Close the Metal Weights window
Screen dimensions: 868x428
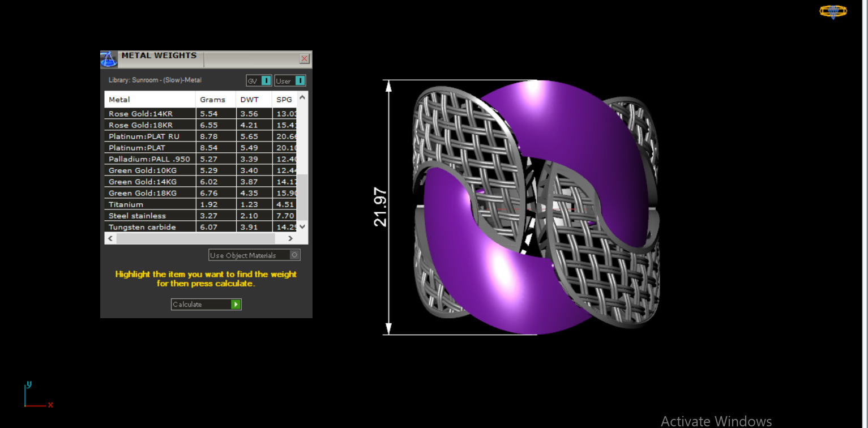coord(305,59)
